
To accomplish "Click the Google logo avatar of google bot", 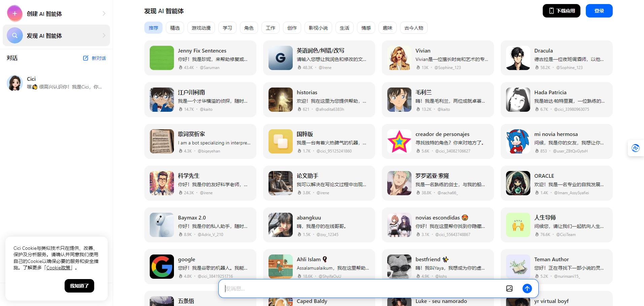I will point(162,267).
